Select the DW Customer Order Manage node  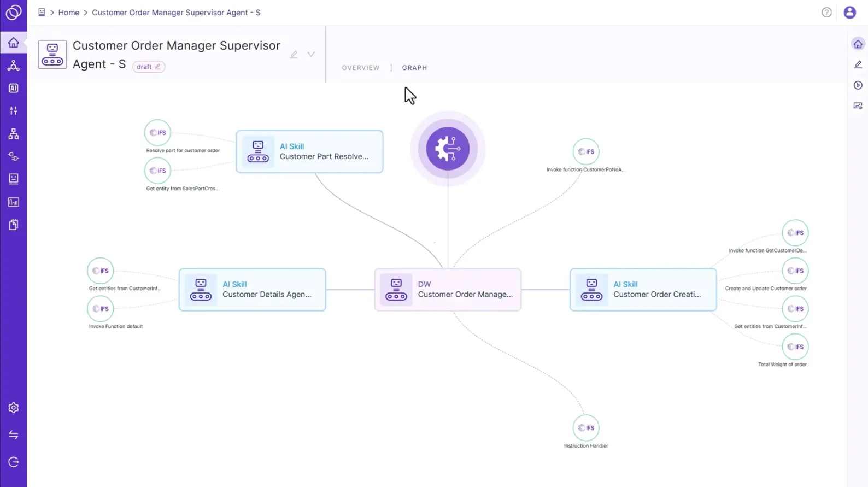pos(448,290)
